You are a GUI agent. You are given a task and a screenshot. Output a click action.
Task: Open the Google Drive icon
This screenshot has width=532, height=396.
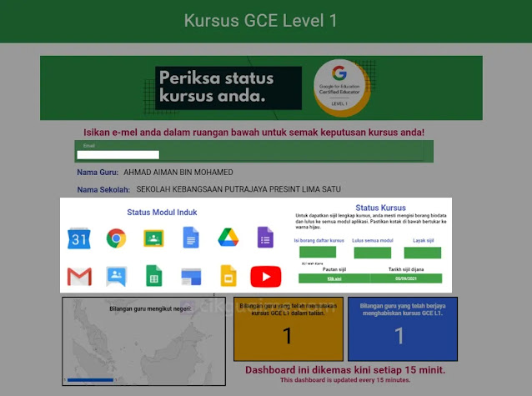[x=228, y=238]
